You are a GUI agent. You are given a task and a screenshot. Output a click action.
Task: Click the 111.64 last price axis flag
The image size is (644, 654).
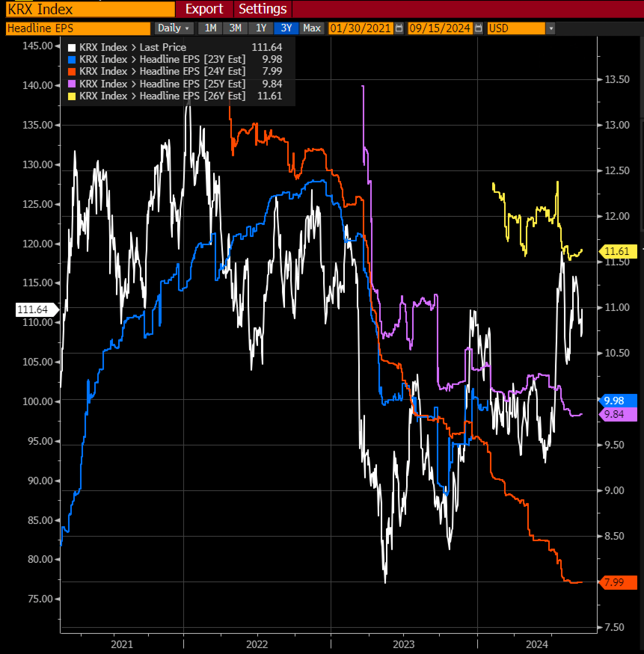37,310
